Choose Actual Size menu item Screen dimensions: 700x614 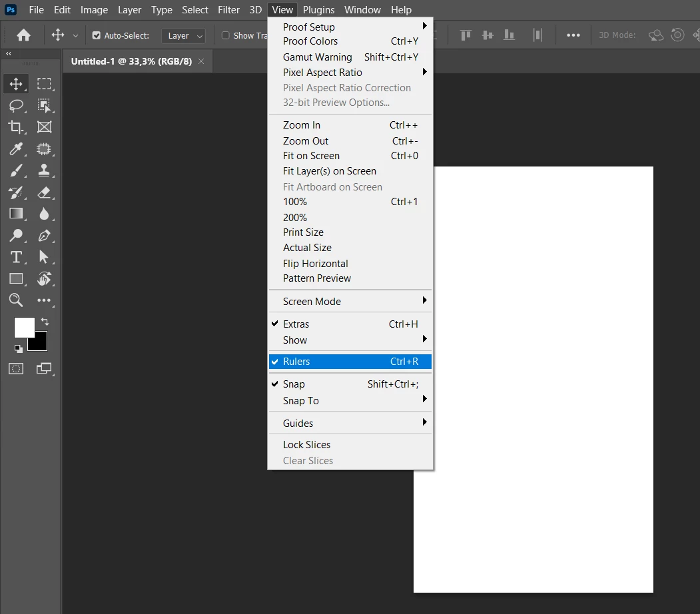click(350, 248)
